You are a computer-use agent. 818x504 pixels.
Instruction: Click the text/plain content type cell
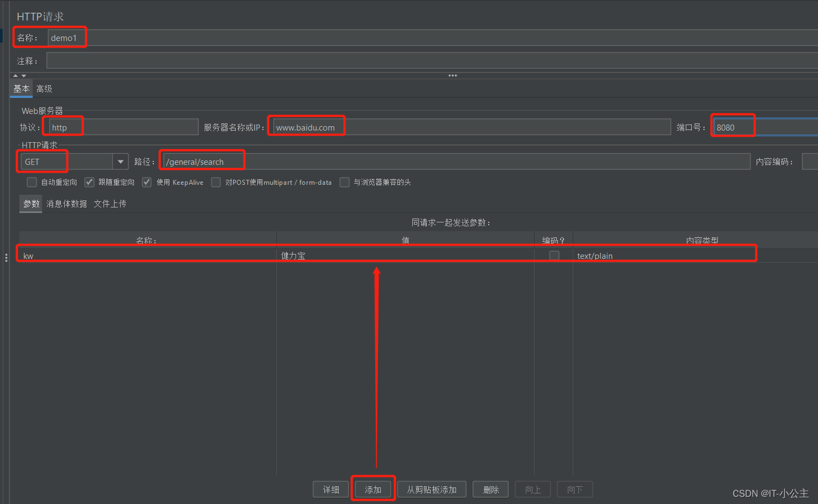(695, 256)
